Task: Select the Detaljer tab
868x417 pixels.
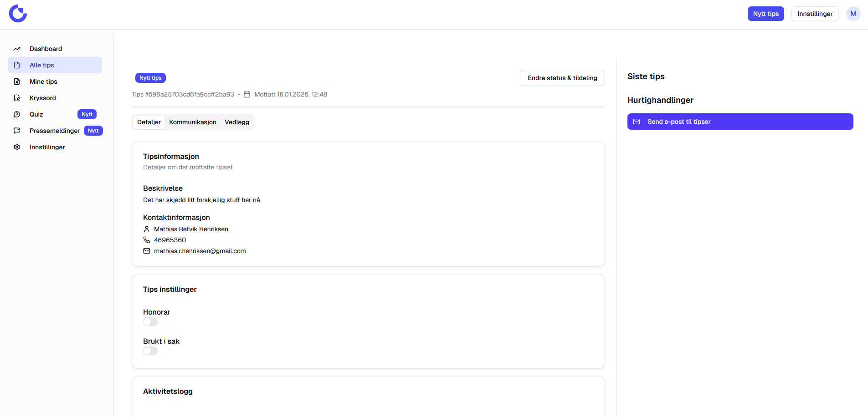Action: 149,122
